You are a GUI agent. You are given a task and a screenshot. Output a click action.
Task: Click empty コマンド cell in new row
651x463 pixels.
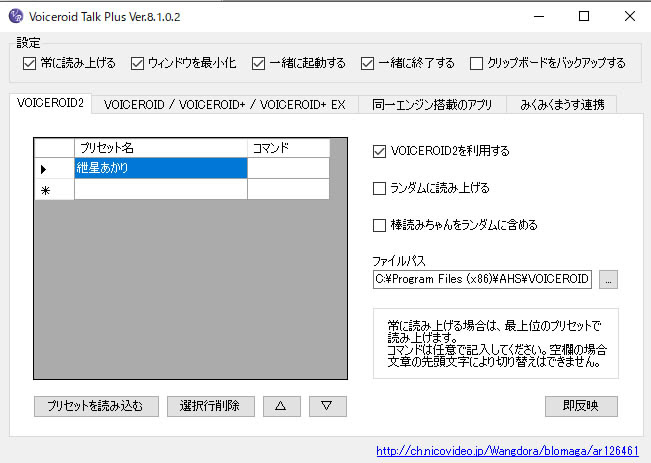click(288, 189)
